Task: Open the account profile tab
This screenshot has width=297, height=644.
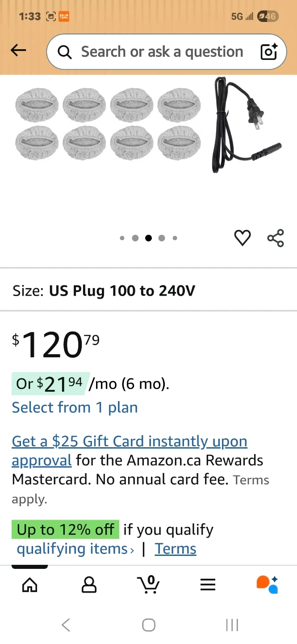Action: coord(89,584)
